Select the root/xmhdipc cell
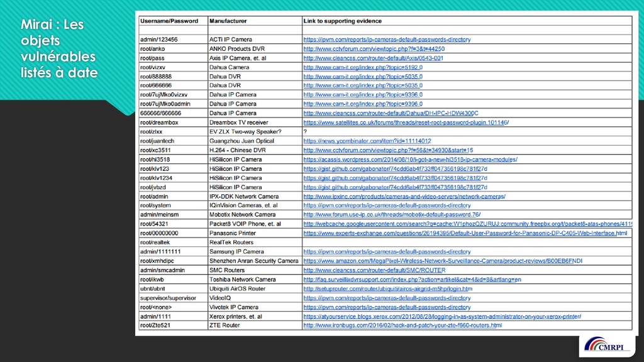 [x=174, y=261]
